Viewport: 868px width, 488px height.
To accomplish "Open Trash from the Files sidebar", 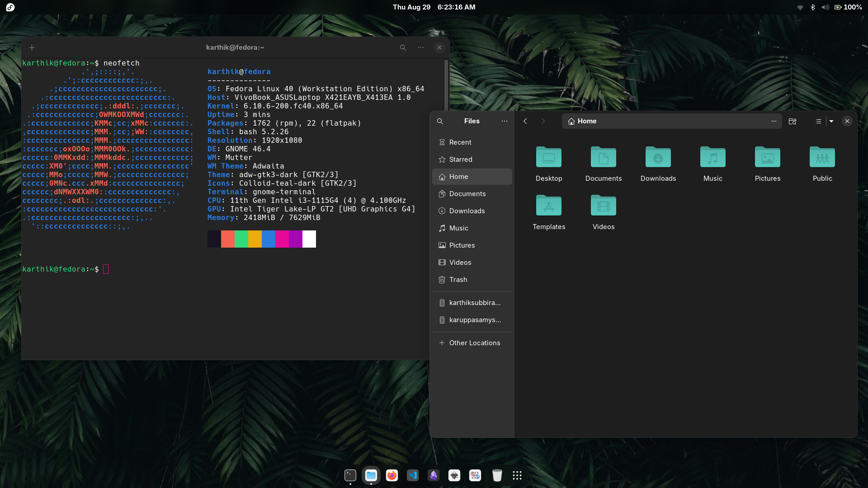I will (472, 280).
